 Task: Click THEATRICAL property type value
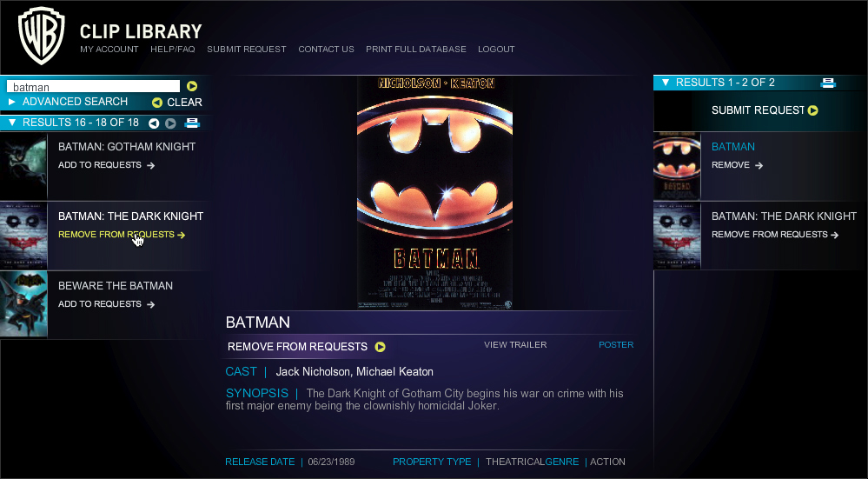(515, 462)
